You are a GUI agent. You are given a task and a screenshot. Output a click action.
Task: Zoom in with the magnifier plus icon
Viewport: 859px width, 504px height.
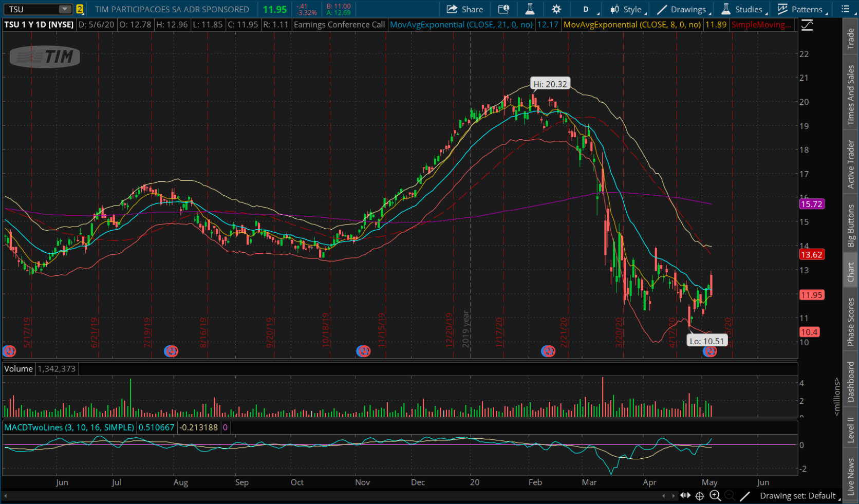[715, 496]
